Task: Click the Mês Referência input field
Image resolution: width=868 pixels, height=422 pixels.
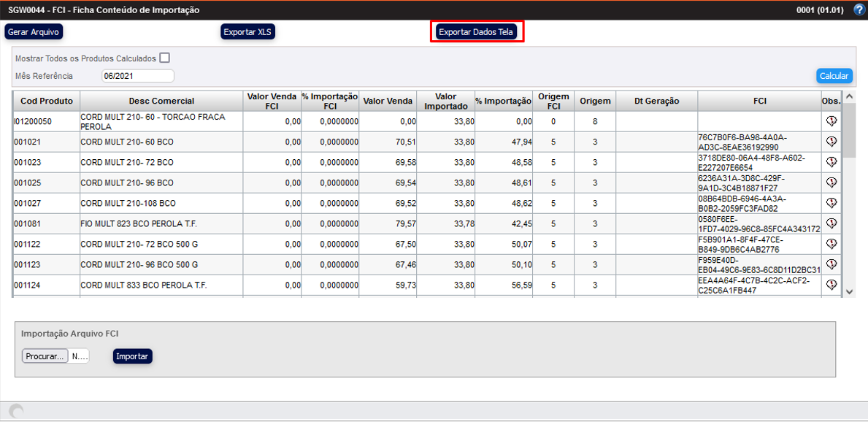Action: (x=137, y=76)
